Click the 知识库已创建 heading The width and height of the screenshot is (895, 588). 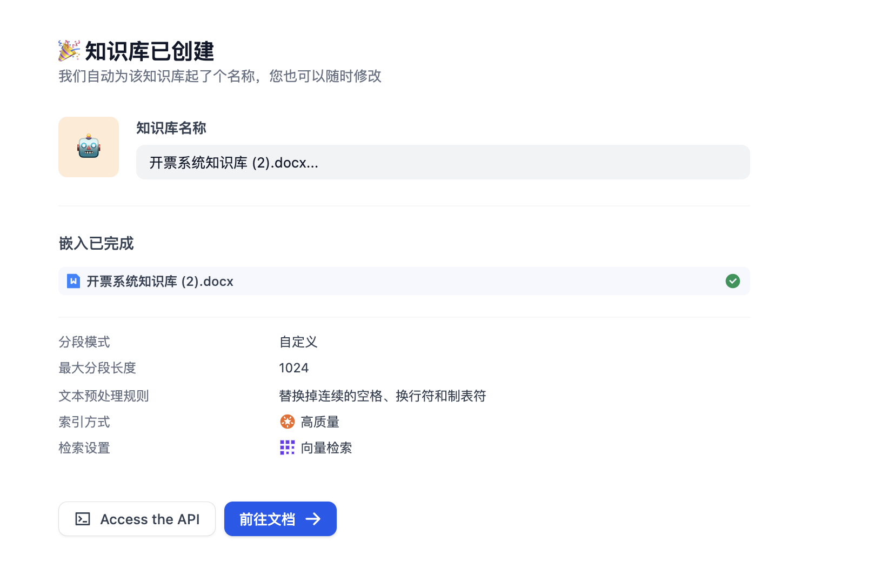[x=149, y=51]
